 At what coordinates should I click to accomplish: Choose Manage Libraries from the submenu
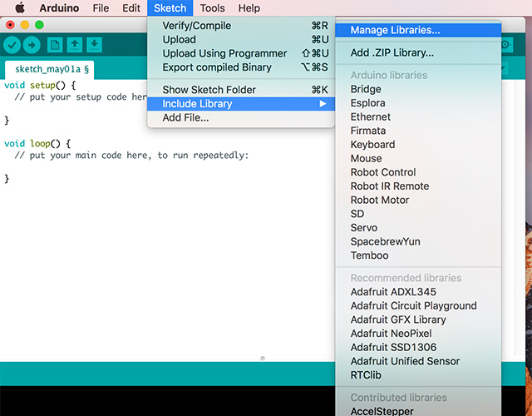(395, 30)
